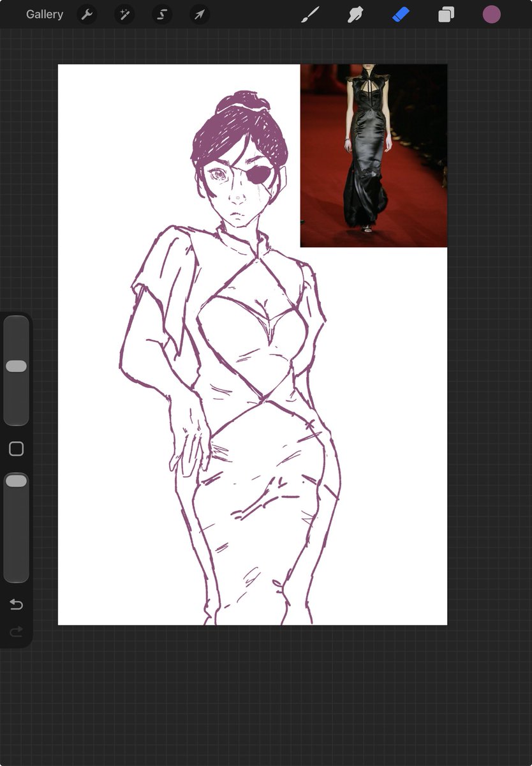Open the Layers panel

[446, 14]
